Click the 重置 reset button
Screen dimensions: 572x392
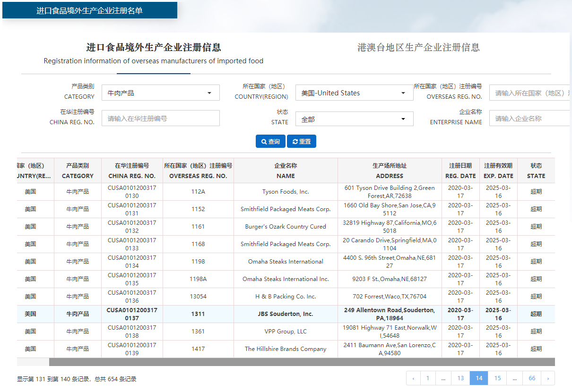(x=301, y=141)
